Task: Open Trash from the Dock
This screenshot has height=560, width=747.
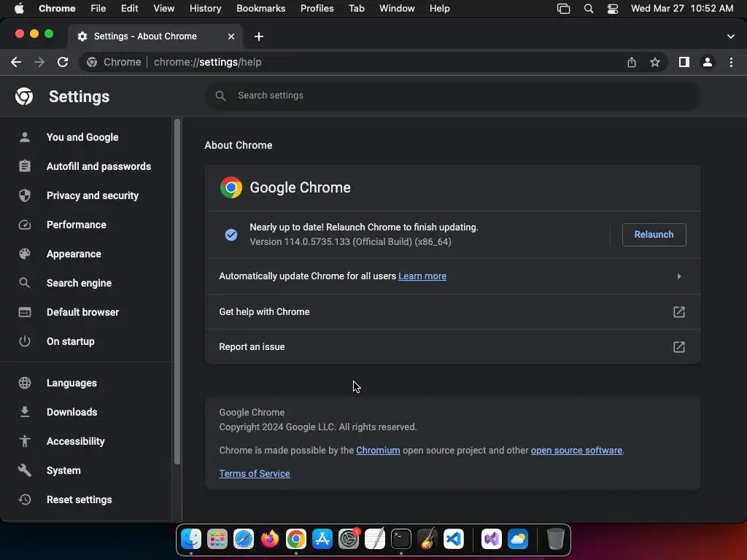Action: point(555,539)
